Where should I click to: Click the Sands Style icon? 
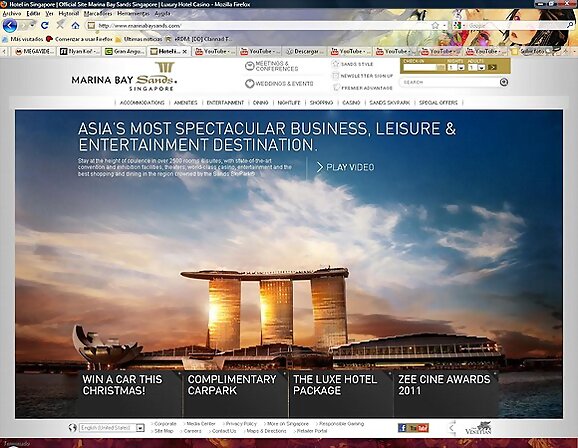coord(335,64)
